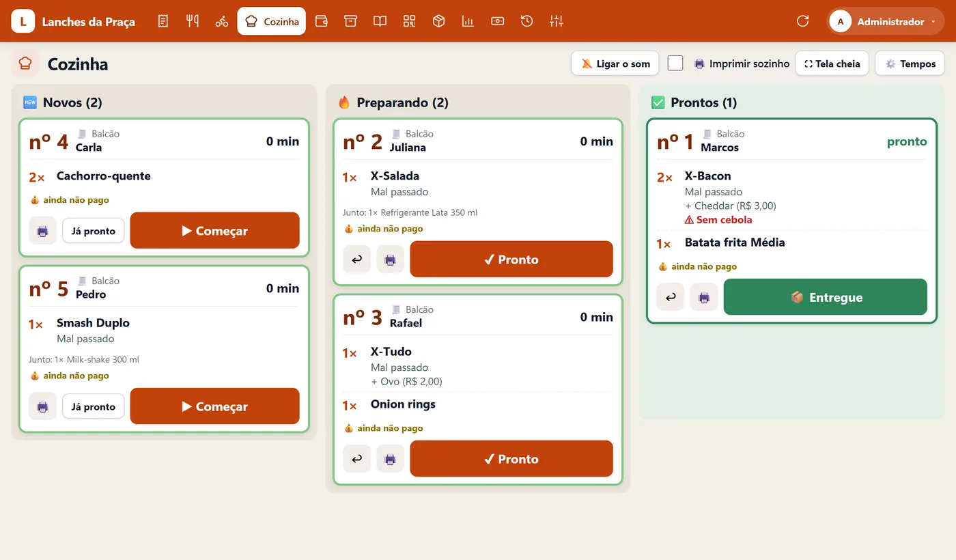Screen dimensions: 956x560
Task: Open the open-book menu icon
Action: coord(380,21)
